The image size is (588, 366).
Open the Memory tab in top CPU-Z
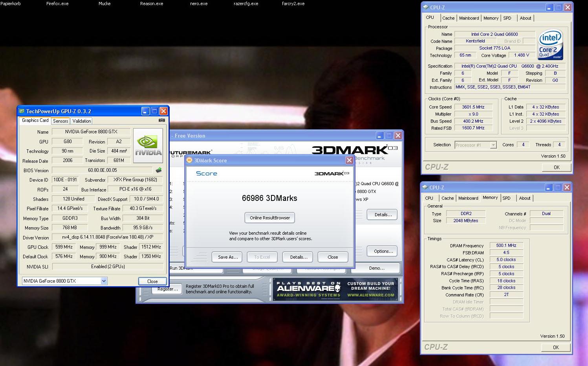(491, 18)
